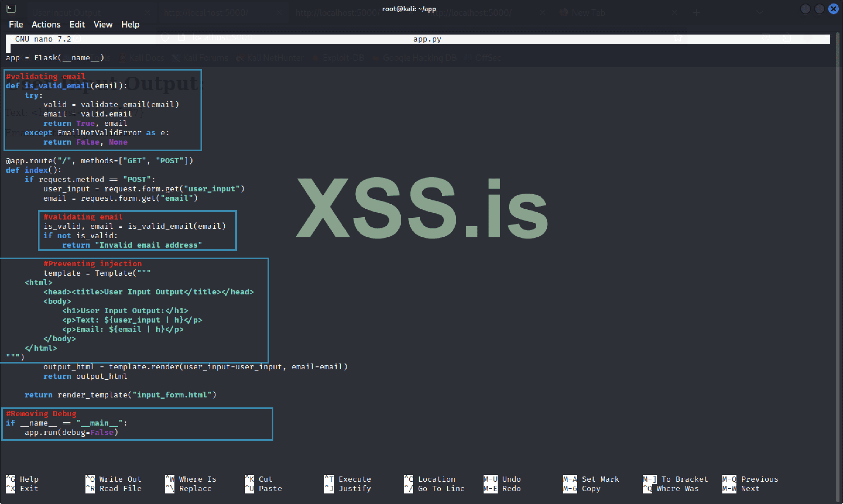Open the View menu
This screenshot has height=504, width=843.
pyautogui.click(x=103, y=25)
